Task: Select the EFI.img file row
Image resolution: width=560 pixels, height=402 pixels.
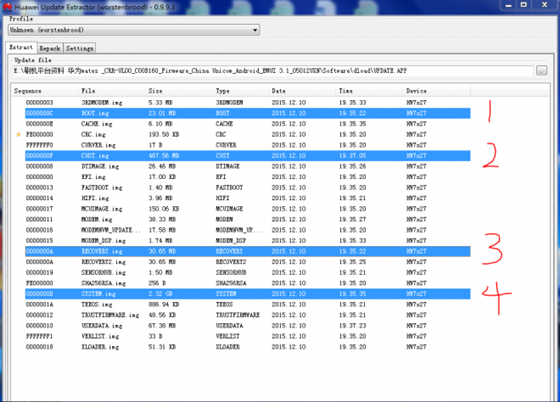Action: [x=248, y=177]
